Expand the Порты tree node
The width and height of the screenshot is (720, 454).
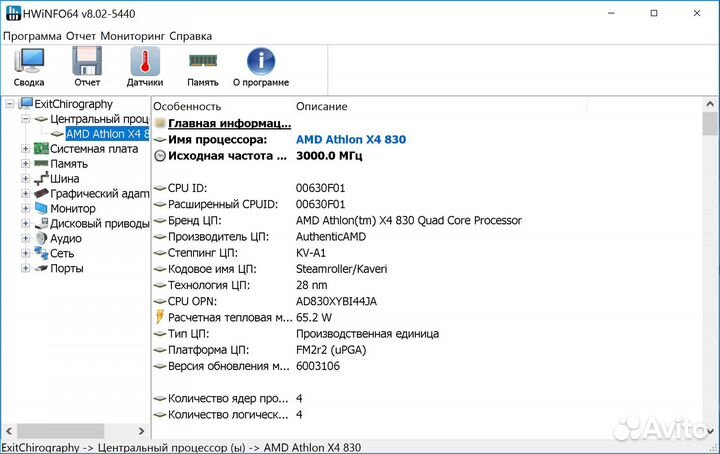pos(26,268)
